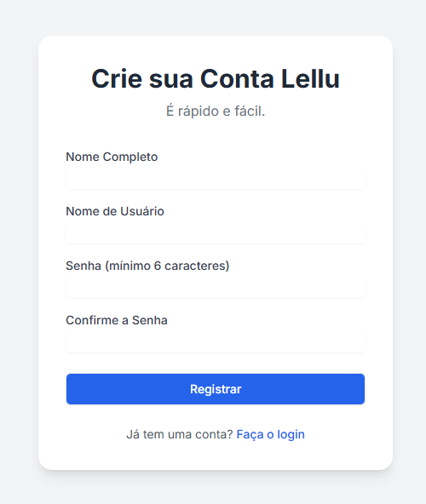Screen dimensions: 426x504
Task: Click the Crie sua Conta Lellu heading
Action: (216, 78)
